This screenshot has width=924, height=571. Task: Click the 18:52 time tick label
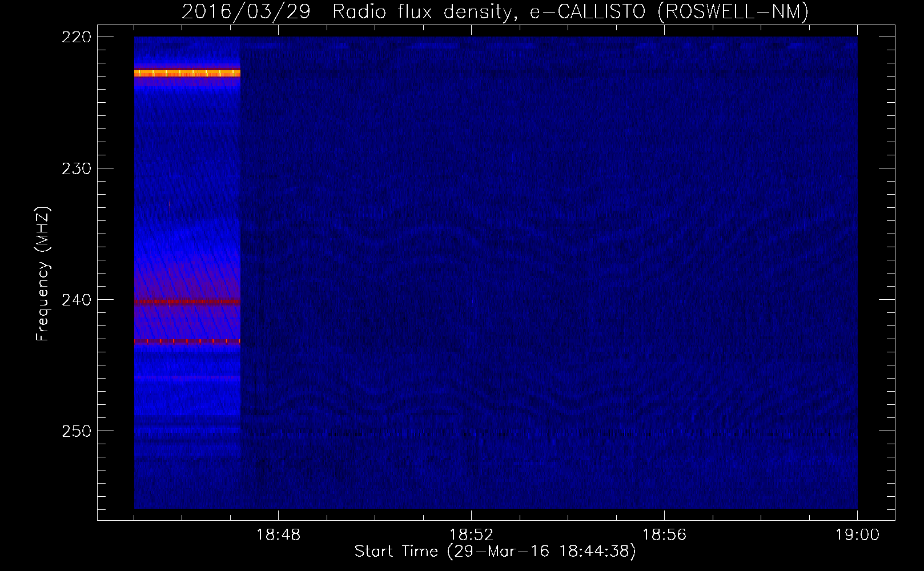click(x=471, y=535)
